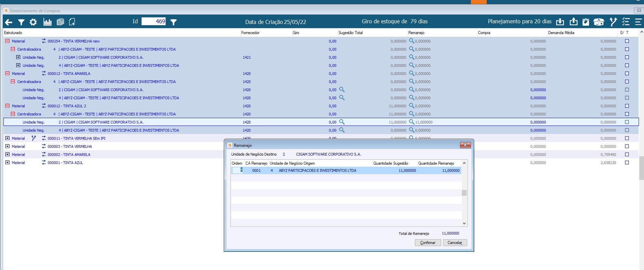
Task: Click the Id input field showing 469
Action: pyautogui.click(x=153, y=22)
